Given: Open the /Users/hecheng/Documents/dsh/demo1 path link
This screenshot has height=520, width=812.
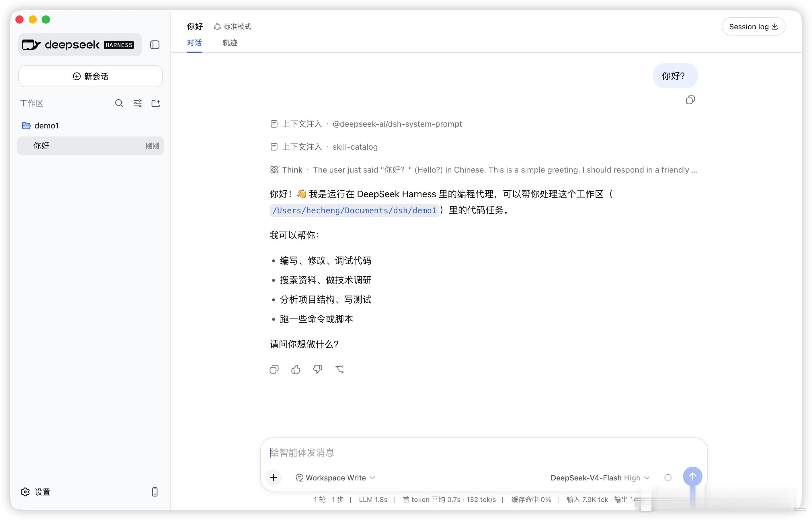Looking at the screenshot, I should (x=354, y=210).
